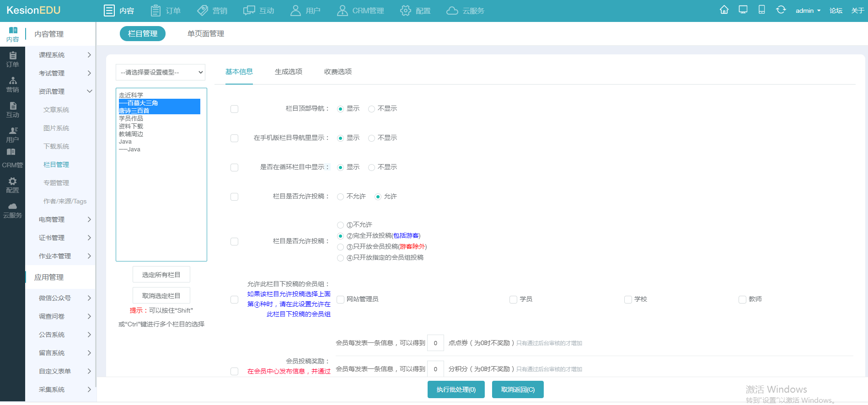868x405 pixels.
Task: Select ④只开放指定的会员组投稿 option
Action: point(340,258)
